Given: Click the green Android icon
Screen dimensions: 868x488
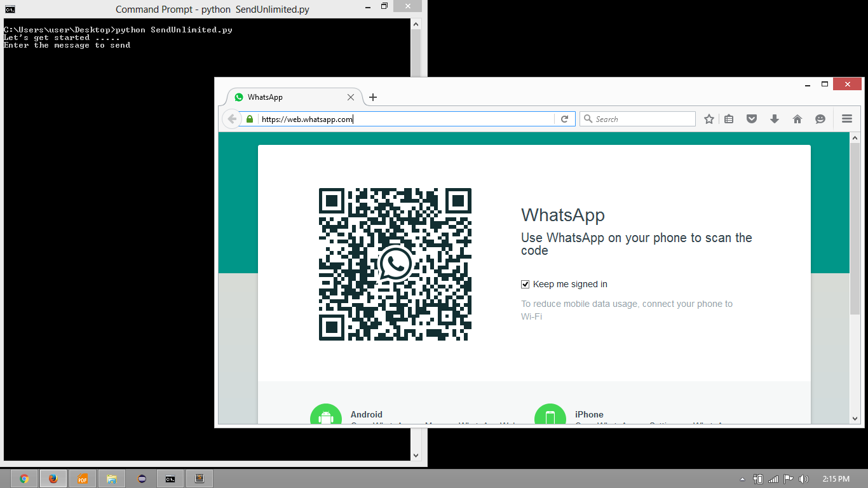Looking at the screenshot, I should pos(326,414).
